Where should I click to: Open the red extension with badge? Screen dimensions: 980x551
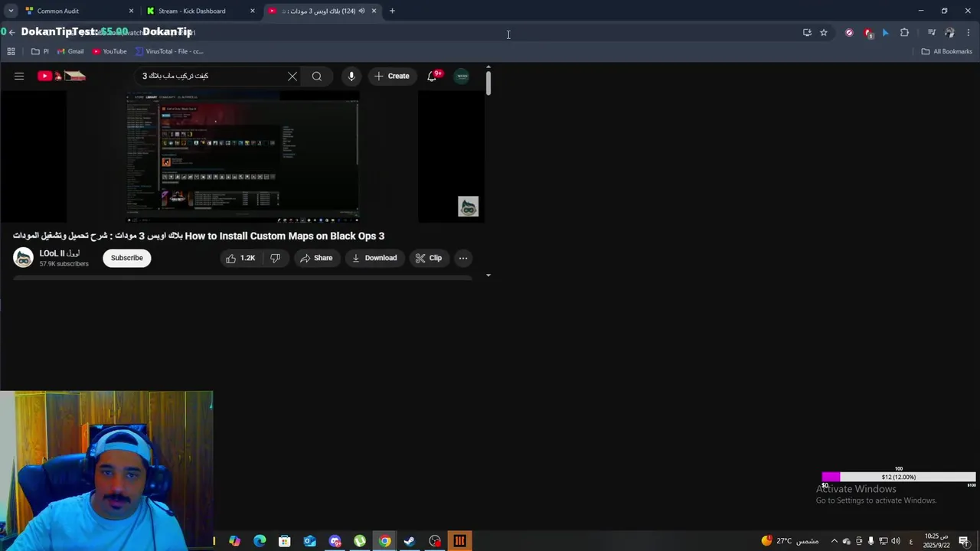click(x=868, y=32)
